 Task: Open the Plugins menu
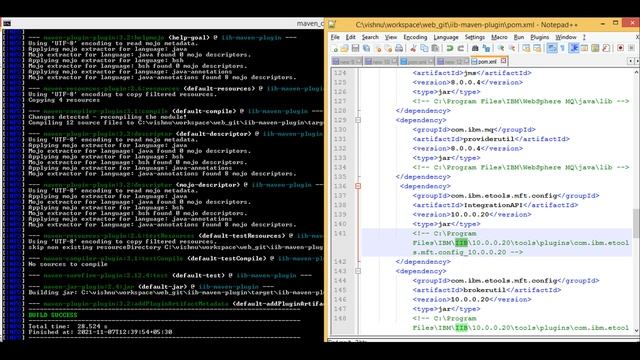click(x=540, y=37)
